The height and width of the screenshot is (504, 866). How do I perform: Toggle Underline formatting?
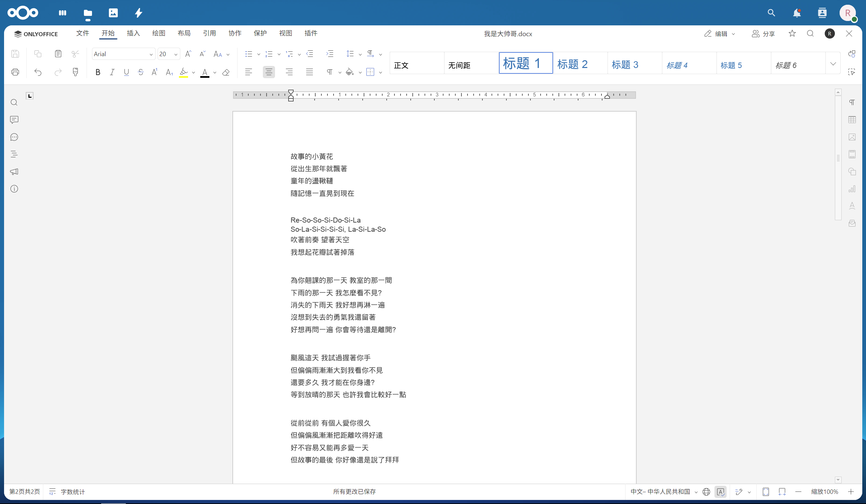coord(126,72)
